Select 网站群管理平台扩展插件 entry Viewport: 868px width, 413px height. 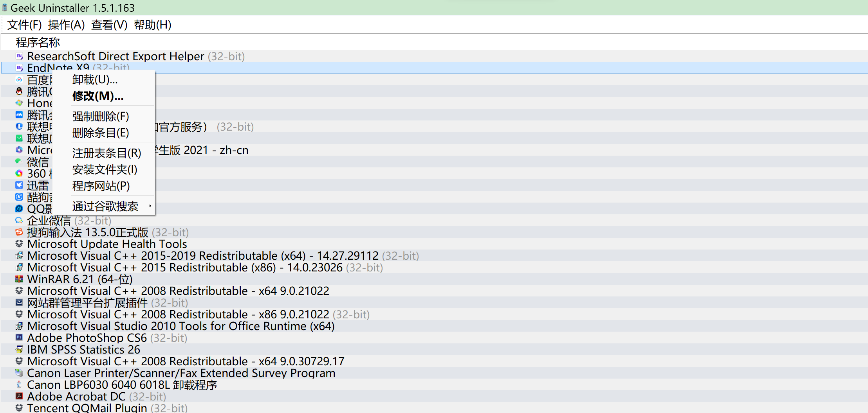point(435,303)
